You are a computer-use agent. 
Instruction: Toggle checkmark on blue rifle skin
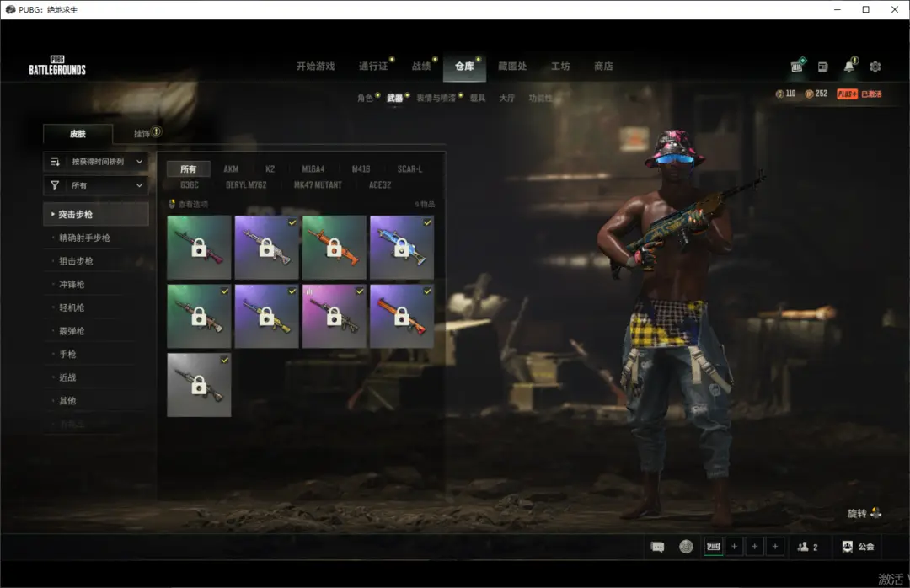(427, 222)
